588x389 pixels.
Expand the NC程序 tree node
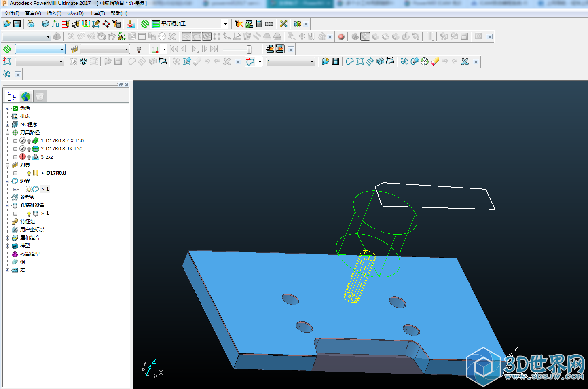tap(8, 125)
